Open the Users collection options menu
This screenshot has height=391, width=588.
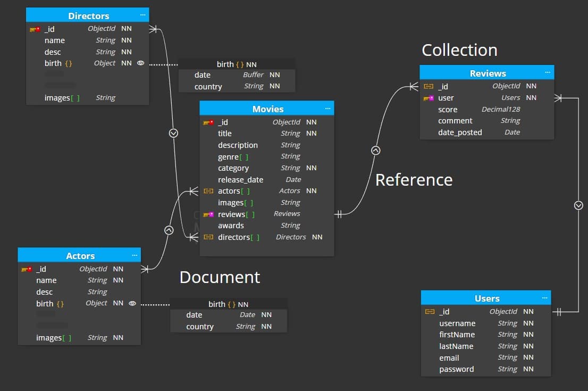coord(544,298)
